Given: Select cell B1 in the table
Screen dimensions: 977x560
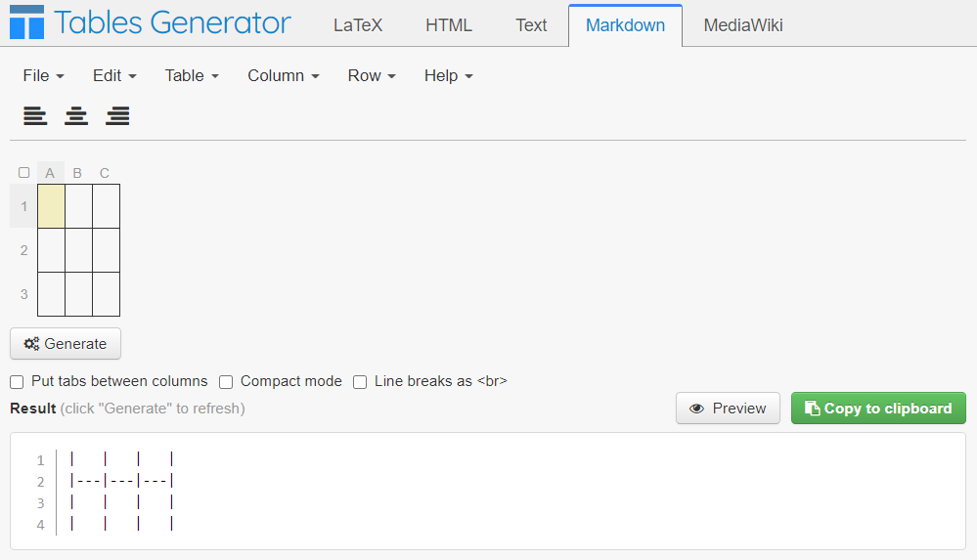Looking at the screenshot, I should coord(78,206).
